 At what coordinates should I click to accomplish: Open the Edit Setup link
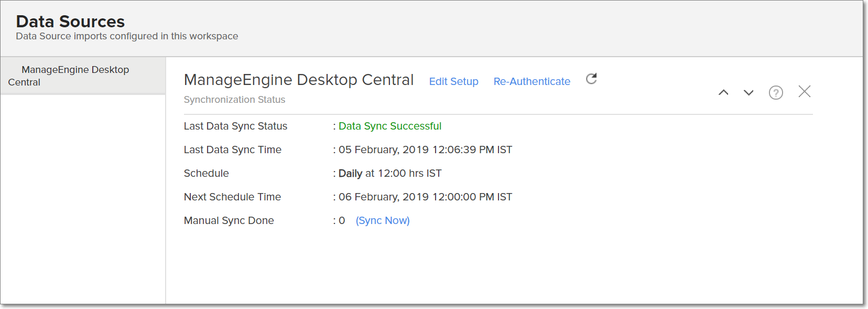(x=454, y=81)
